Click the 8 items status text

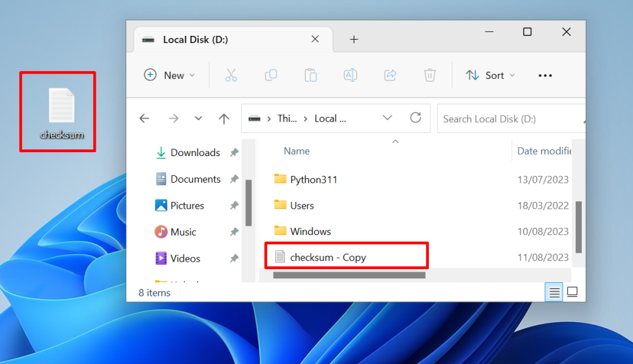click(155, 293)
